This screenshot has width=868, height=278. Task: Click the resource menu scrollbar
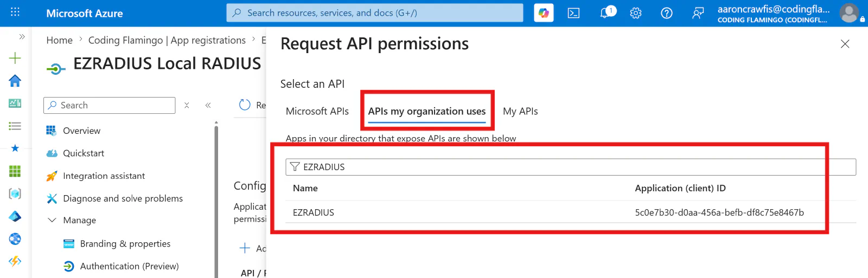[x=216, y=201]
